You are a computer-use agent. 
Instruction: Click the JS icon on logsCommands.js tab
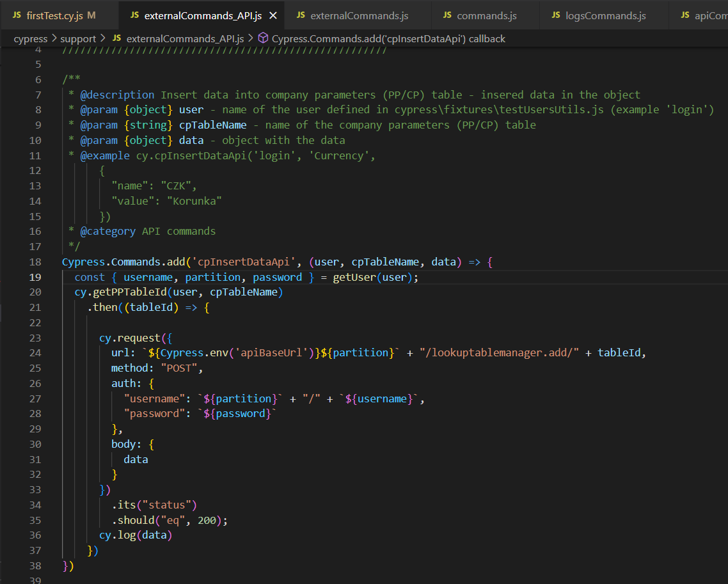pyautogui.click(x=556, y=15)
